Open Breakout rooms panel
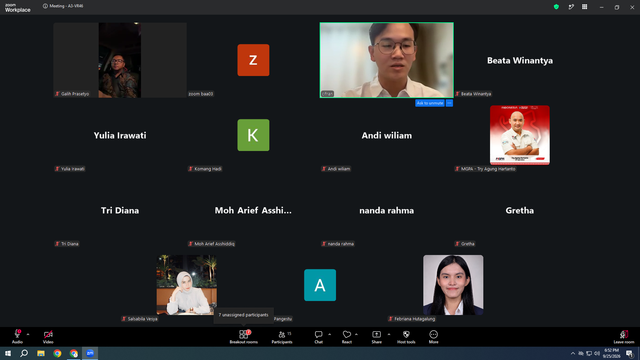This screenshot has width=640, height=360. tap(243, 336)
